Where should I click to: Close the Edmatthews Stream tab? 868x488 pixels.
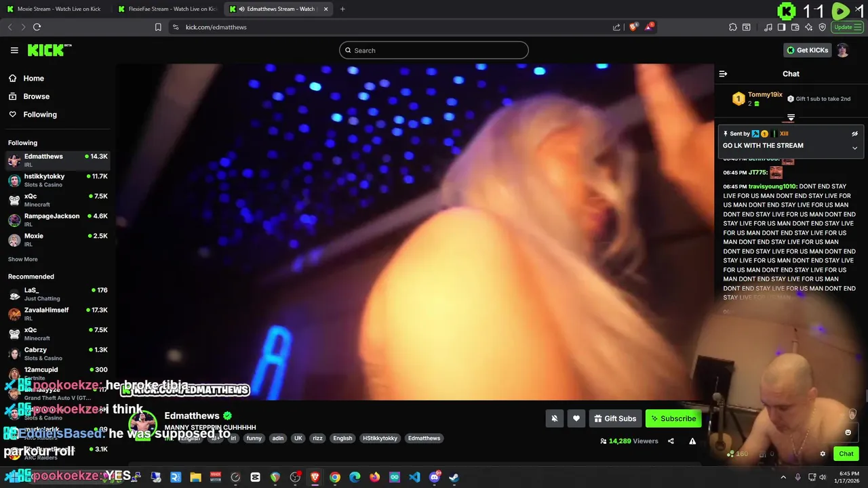tap(326, 9)
